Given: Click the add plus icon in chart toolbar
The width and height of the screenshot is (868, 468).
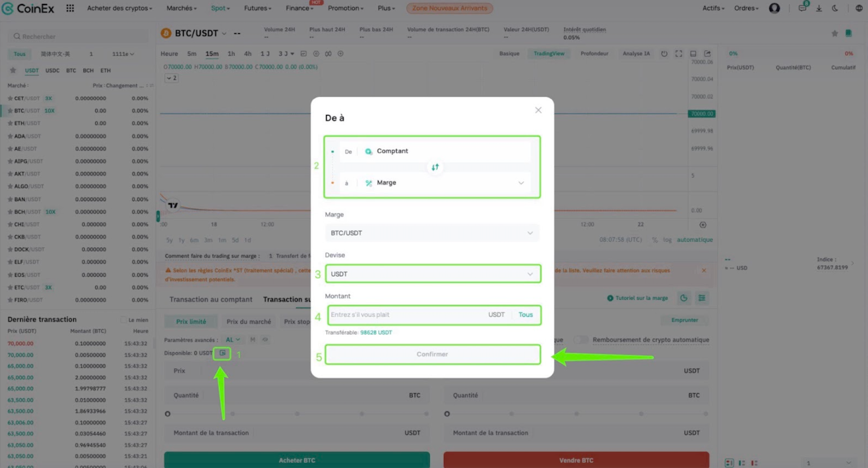Looking at the screenshot, I should click(x=341, y=54).
